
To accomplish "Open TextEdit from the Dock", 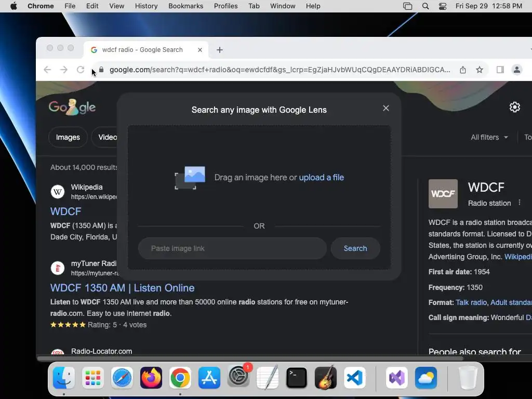I will [268, 378].
